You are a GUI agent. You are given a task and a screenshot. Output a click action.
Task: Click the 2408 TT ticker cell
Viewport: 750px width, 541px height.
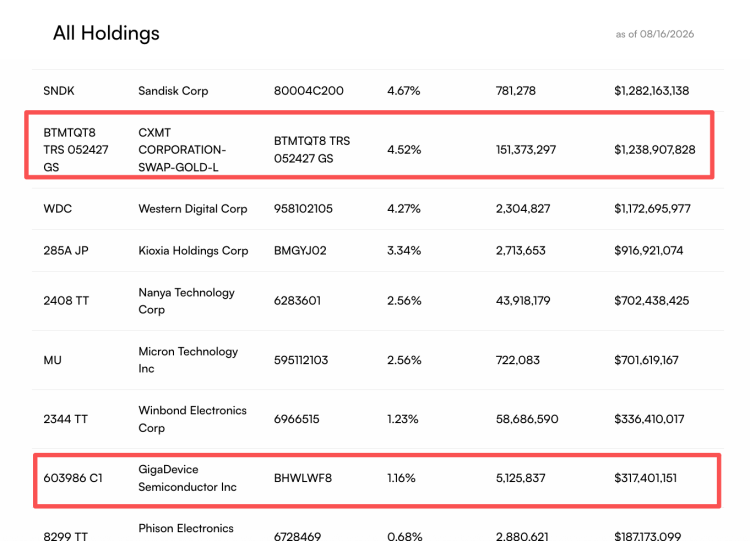pyautogui.click(x=66, y=301)
